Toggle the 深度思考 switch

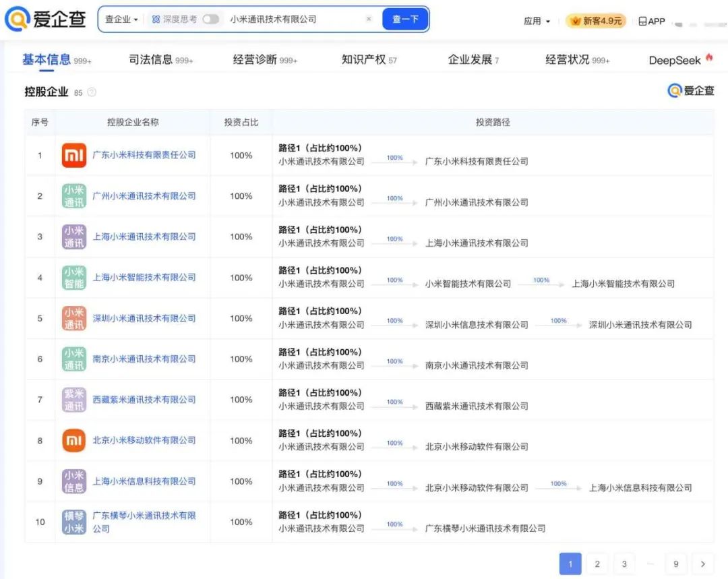tap(210, 19)
